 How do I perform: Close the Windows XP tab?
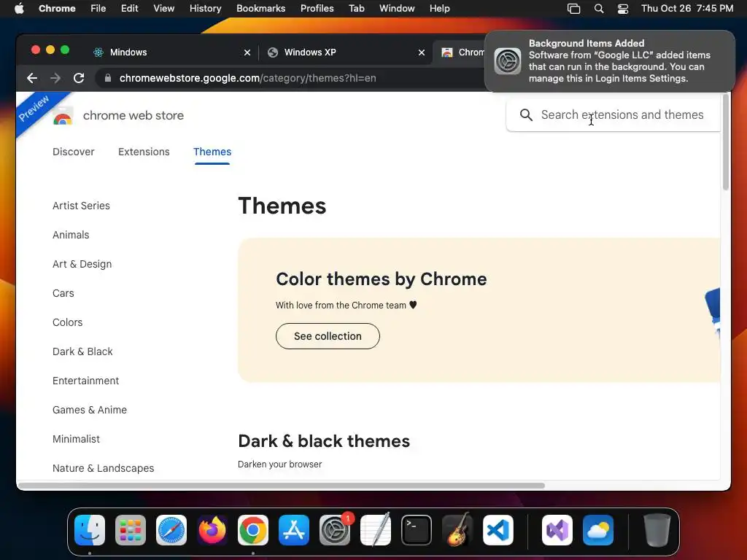click(x=422, y=52)
